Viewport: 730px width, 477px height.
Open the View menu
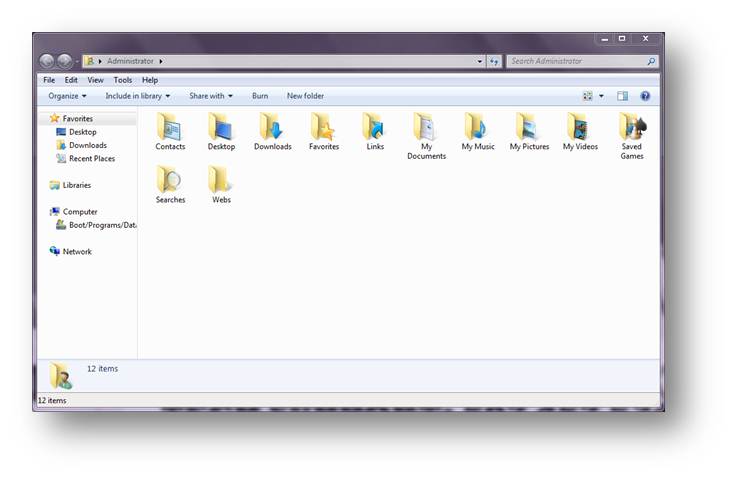coord(95,80)
